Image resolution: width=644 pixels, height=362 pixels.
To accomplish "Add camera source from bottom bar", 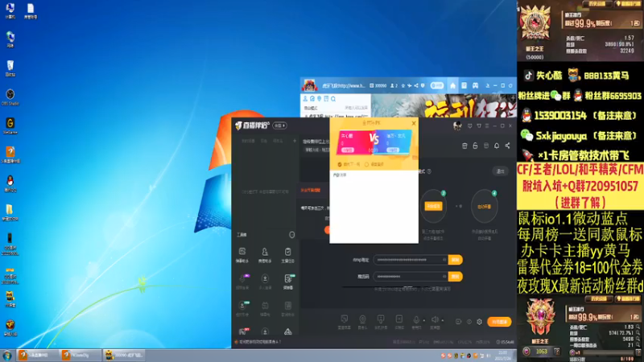I will pos(362,321).
